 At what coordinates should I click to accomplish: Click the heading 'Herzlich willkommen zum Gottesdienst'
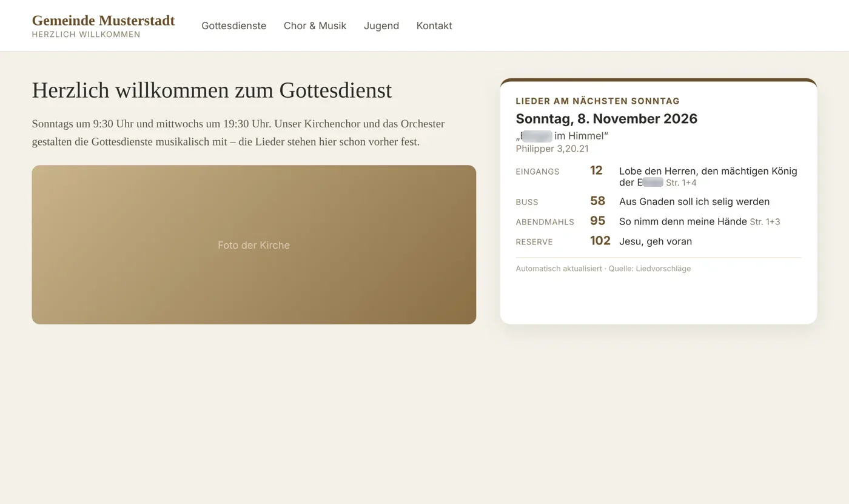pos(212,90)
